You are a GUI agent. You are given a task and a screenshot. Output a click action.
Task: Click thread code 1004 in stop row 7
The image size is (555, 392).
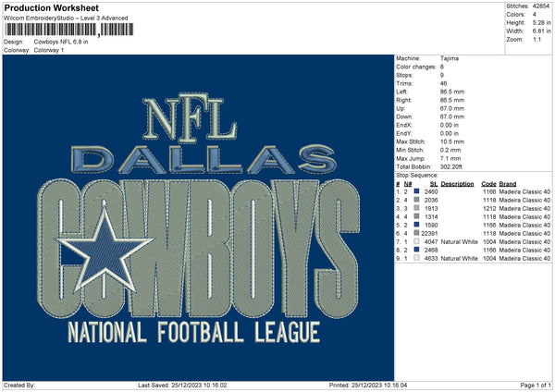click(489, 241)
